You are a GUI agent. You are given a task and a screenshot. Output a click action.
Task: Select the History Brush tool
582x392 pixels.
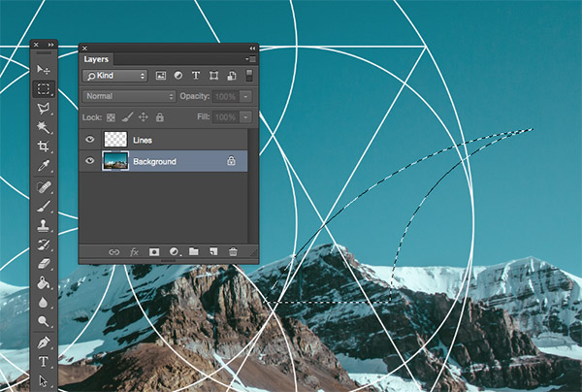pos(44,245)
